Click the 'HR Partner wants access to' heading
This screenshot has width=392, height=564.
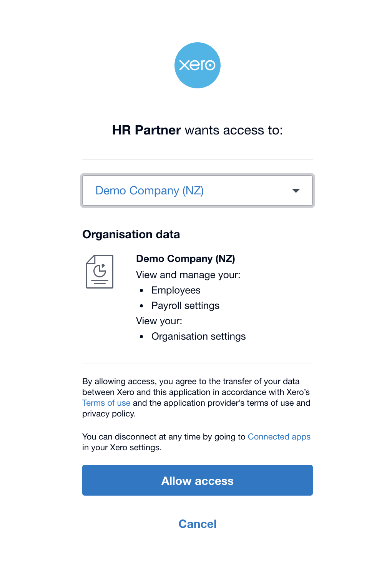(x=198, y=130)
